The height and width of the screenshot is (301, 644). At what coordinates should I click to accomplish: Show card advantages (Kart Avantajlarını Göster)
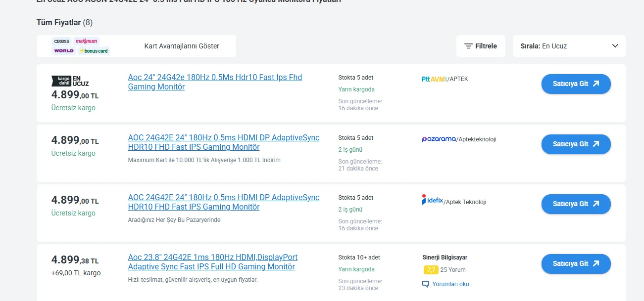182,46
